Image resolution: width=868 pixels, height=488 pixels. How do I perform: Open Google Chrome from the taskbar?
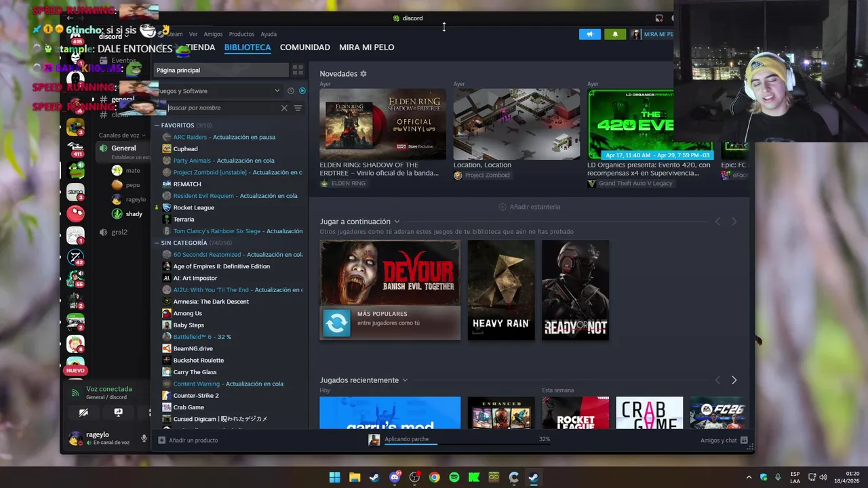434,477
